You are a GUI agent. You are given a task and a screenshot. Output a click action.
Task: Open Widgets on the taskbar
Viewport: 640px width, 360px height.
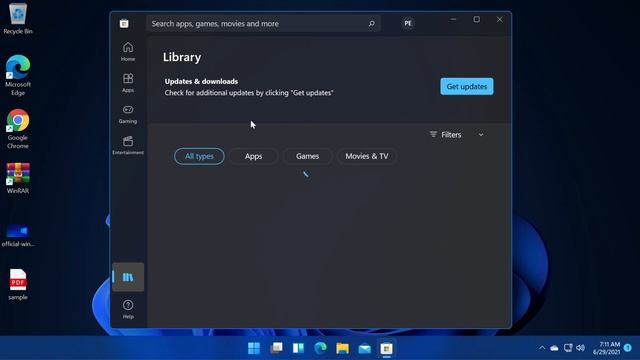click(x=298, y=348)
